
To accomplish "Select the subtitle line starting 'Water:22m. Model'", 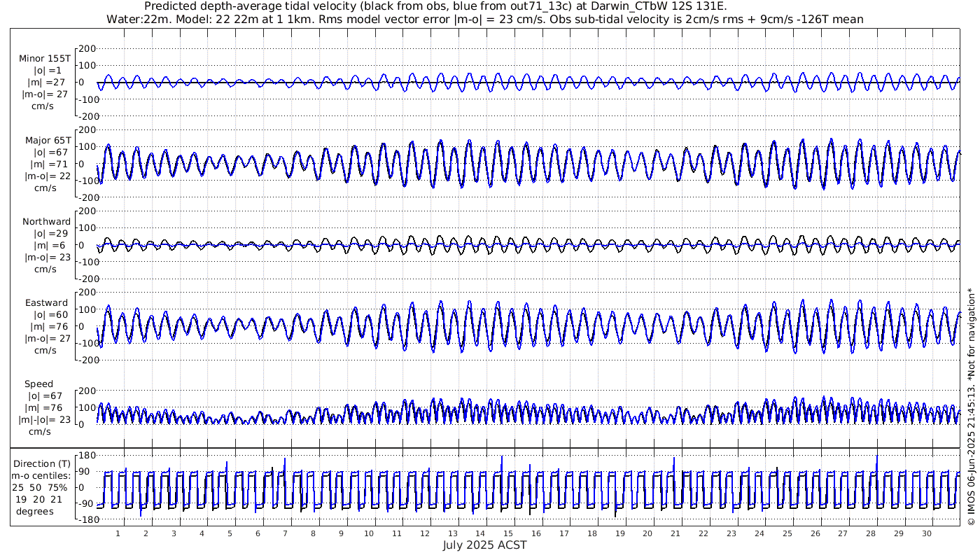I will click(484, 20).
